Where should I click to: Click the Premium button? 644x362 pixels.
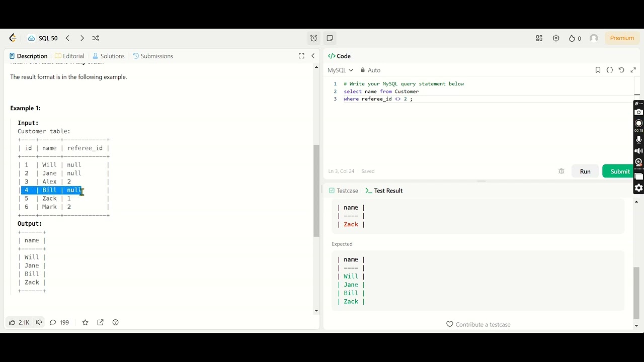click(x=622, y=38)
